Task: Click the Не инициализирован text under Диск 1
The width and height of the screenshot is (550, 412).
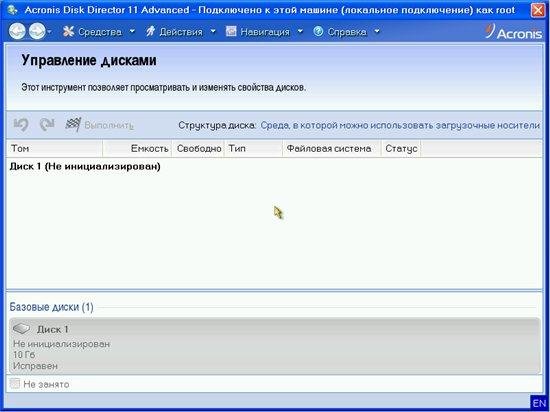Action: coord(62,344)
